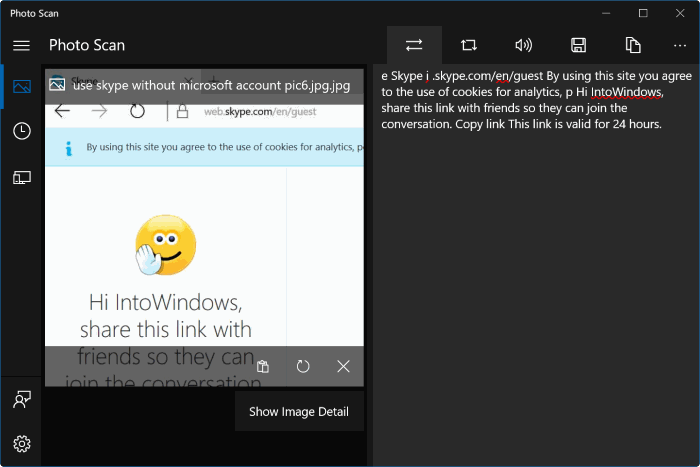This screenshot has width=700, height=467.
Task: Maximize the Photo Scan window
Action: (x=643, y=13)
